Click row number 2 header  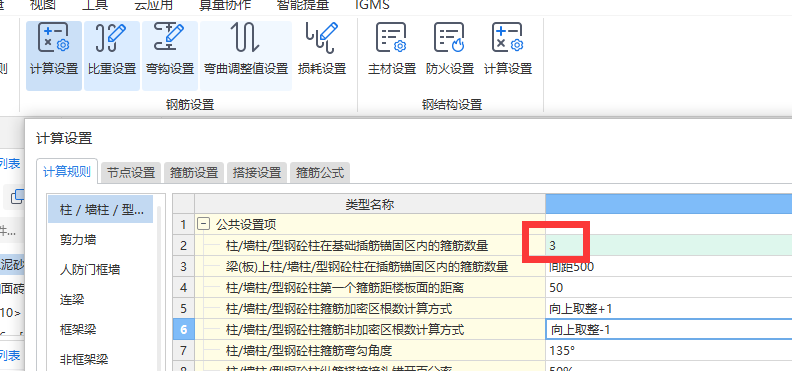click(x=183, y=245)
